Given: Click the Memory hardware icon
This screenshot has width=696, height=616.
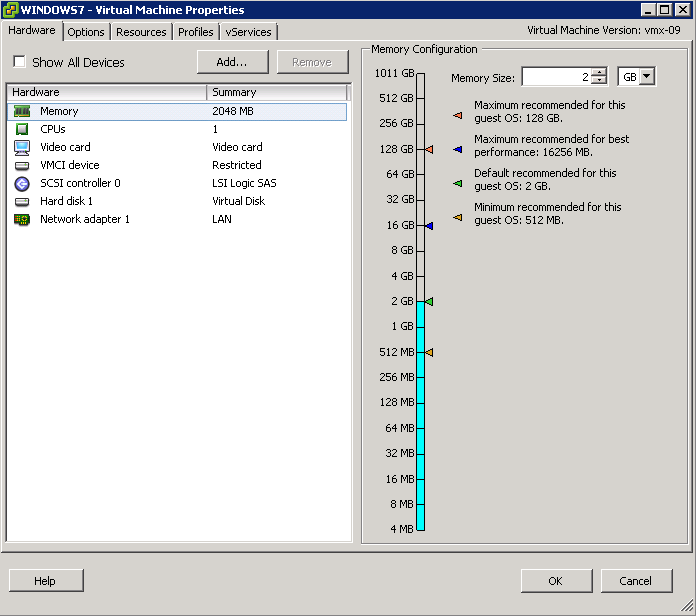Looking at the screenshot, I should [22, 111].
